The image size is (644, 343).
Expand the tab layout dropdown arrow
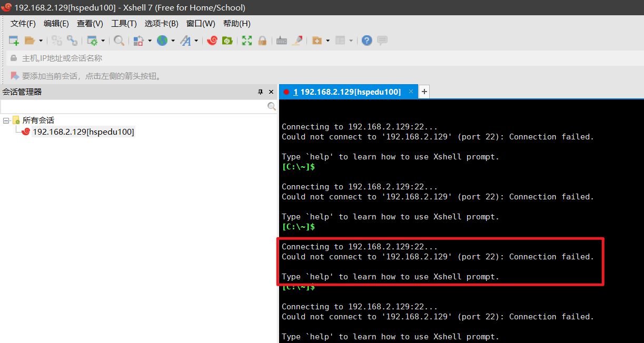pos(351,41)
